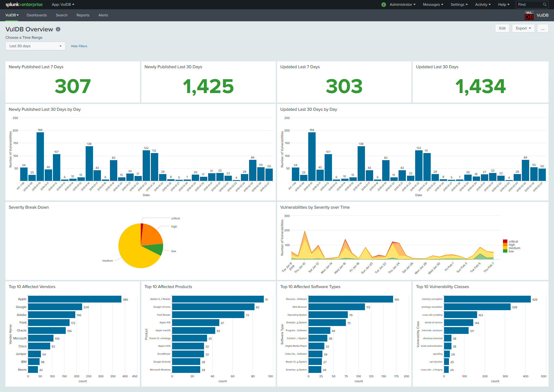Click the green Administrator status icon
The width and height of the screenshot is (554, 392).
coord(384,5)
